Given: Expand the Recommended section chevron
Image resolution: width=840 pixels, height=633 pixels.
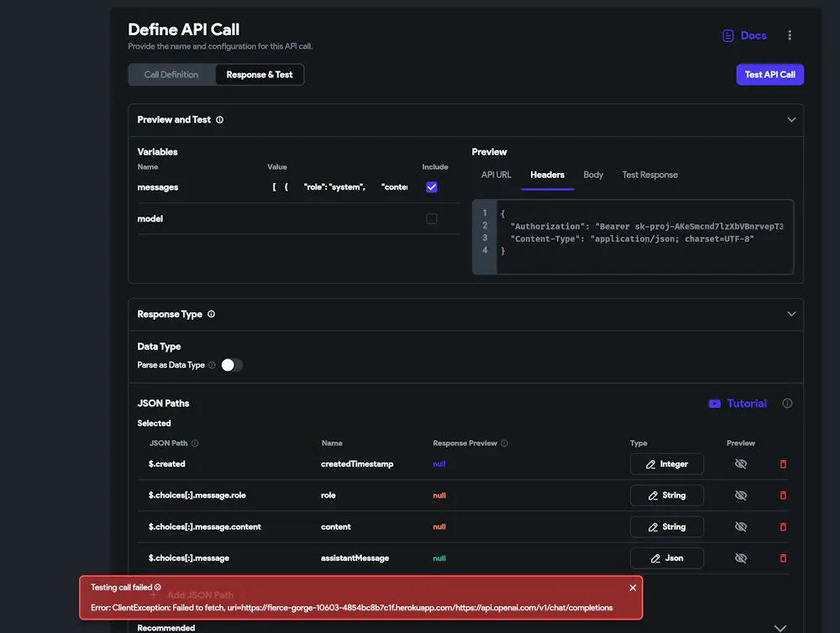Looking at the screenshot, I should pyautogui.click(x=780, y=627).
